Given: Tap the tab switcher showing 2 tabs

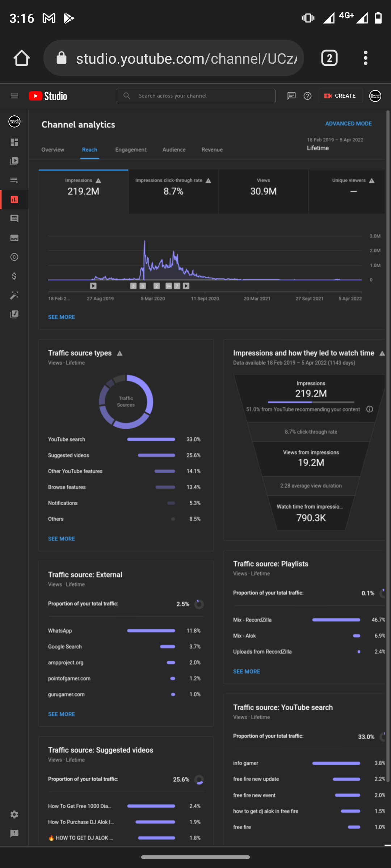Looking at the screenshot, I should [329, 58].
